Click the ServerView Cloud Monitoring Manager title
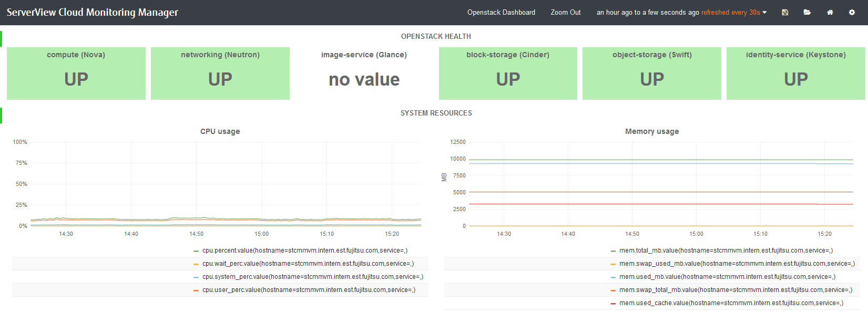This screenshot has height=313, width=868. (x=92, y=13)
